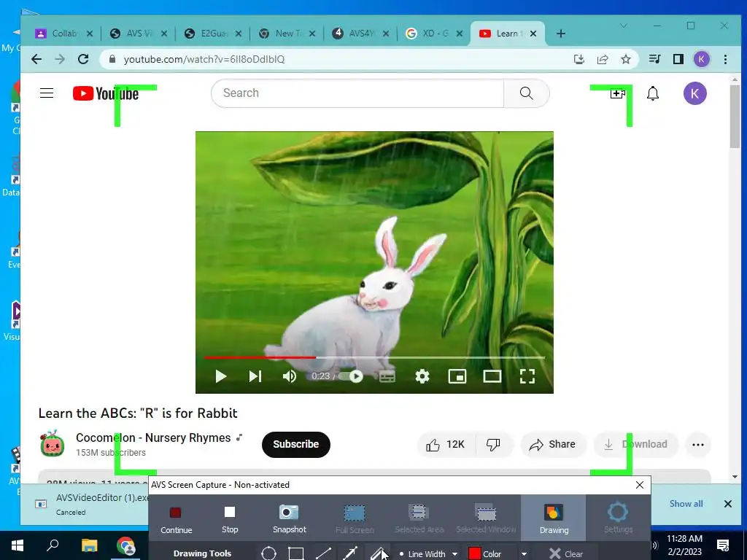Open YouTube notifications bell
The image size is (747, 560).
pos(653,93)
